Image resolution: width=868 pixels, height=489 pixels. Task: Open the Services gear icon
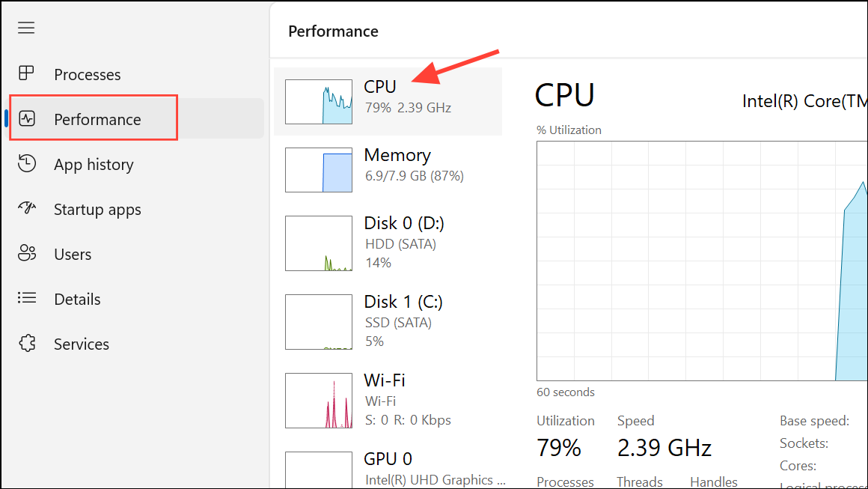pyautogui.click(x=27, y=344)
